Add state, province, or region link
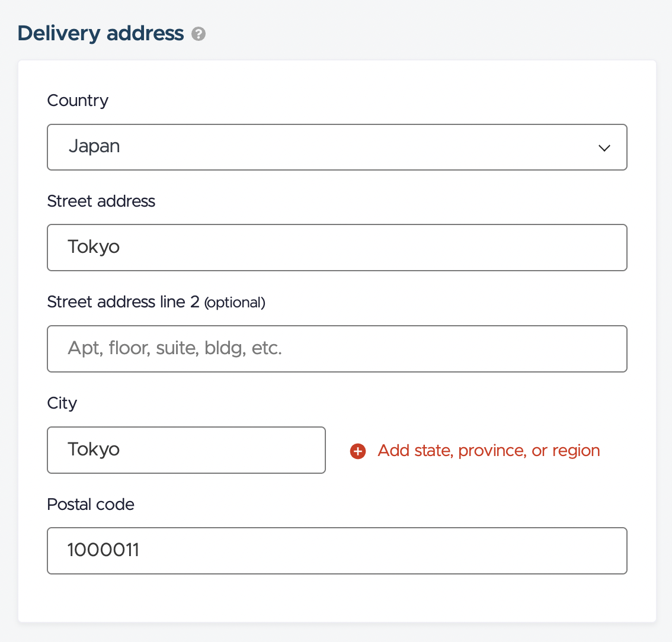The image size is (672, 642). (488, 451)
